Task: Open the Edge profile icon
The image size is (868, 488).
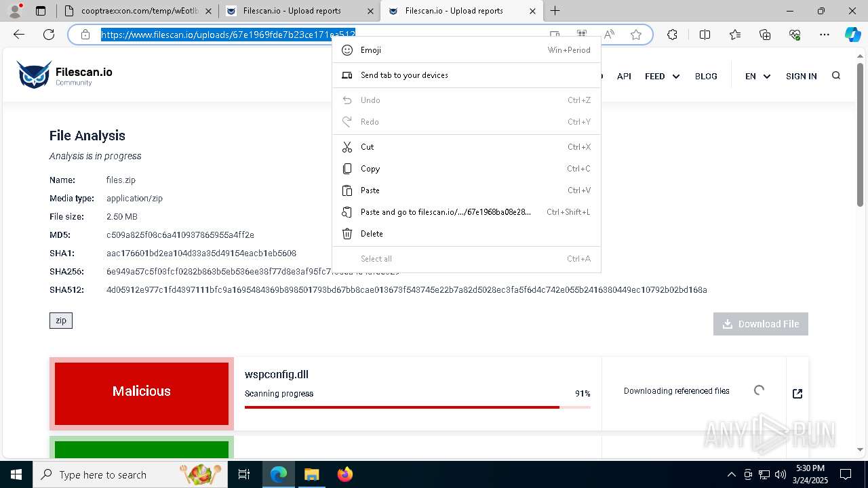Action: tap(15, 11)
